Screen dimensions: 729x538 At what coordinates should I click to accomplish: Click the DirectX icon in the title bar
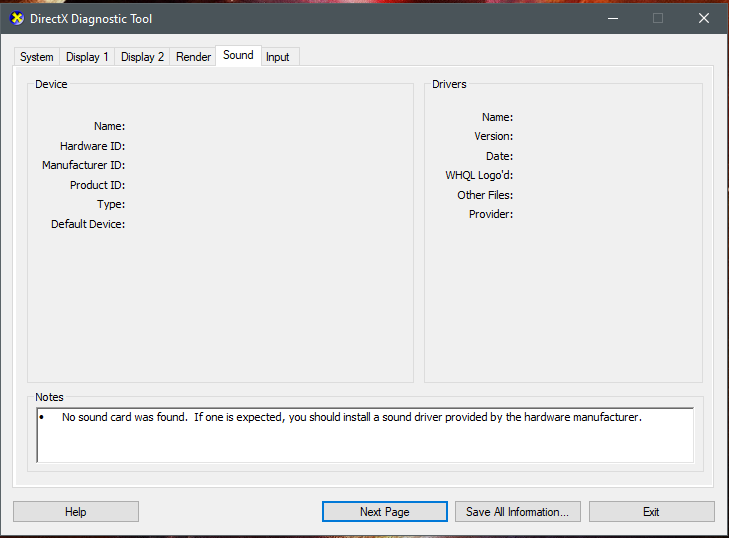point(17,19)
